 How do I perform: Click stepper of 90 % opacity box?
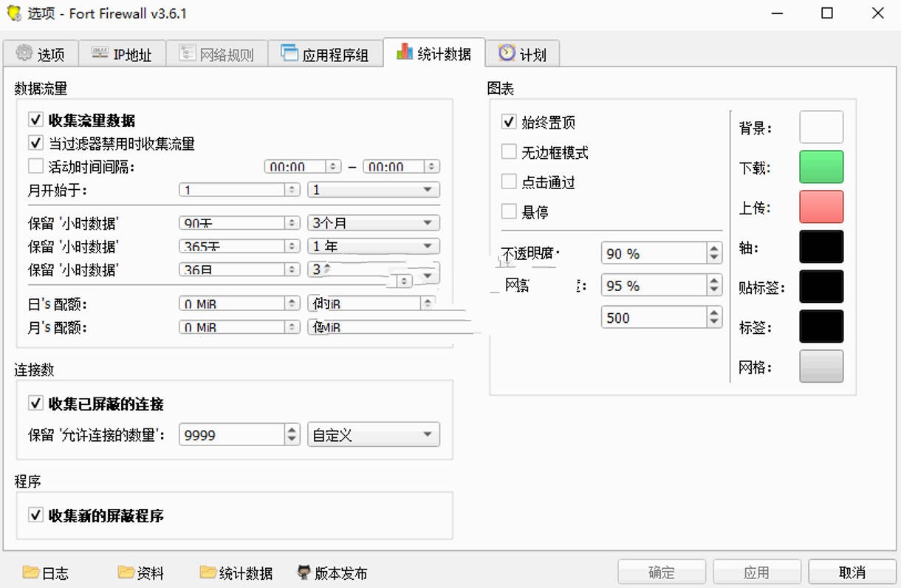pyautogui.click(x=714, y=253)
